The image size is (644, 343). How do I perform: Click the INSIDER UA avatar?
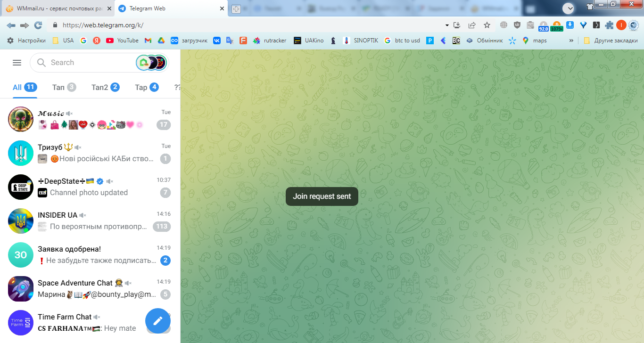pyautogui.click(x=21, y=221)
